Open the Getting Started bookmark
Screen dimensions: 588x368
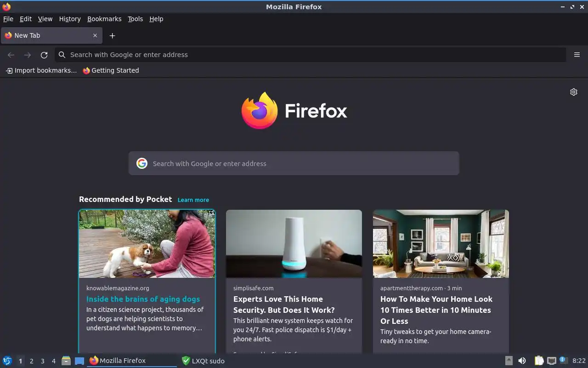click(x=111, y=70)
